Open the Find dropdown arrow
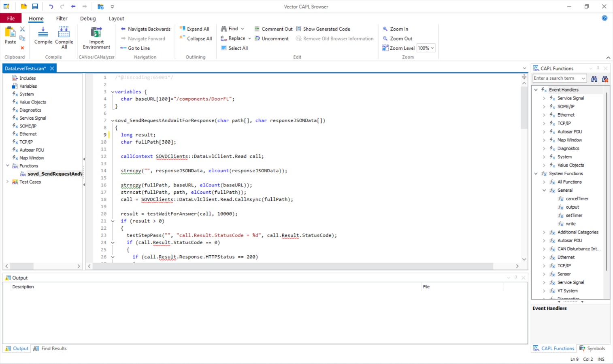The width and height of the screenshot is (613, 364). pyautogui.click(x=243, y=29)
